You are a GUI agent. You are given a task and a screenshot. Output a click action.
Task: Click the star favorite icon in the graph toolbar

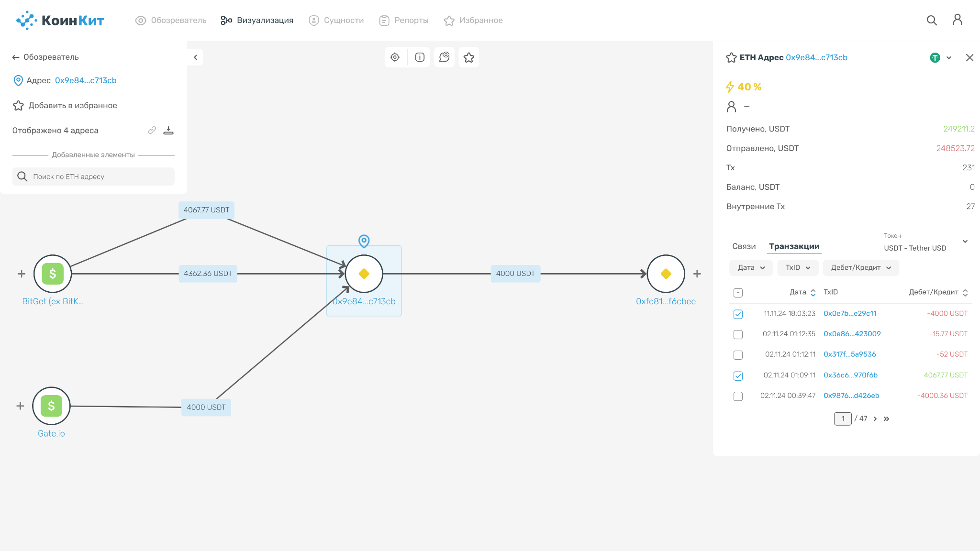(469, 57)
